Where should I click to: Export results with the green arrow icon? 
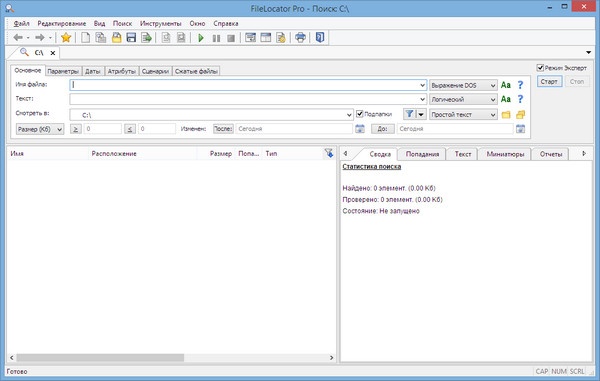point(147,37)
